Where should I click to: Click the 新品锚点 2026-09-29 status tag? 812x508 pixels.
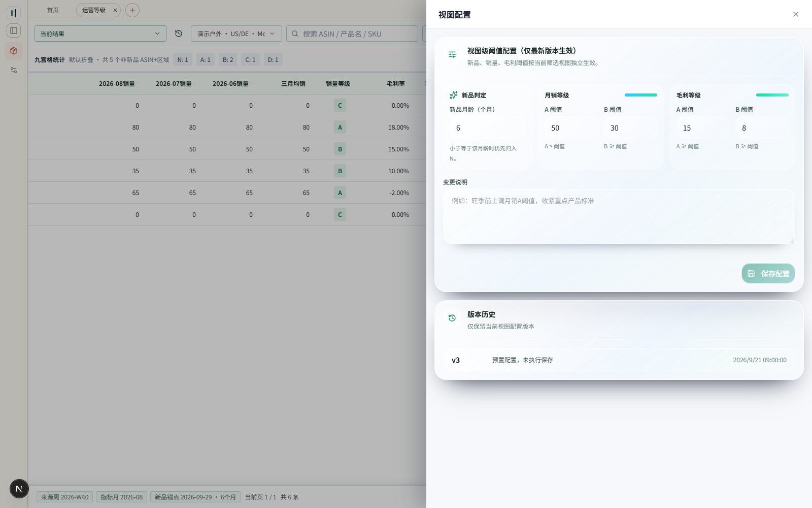(x=195, y=497)
